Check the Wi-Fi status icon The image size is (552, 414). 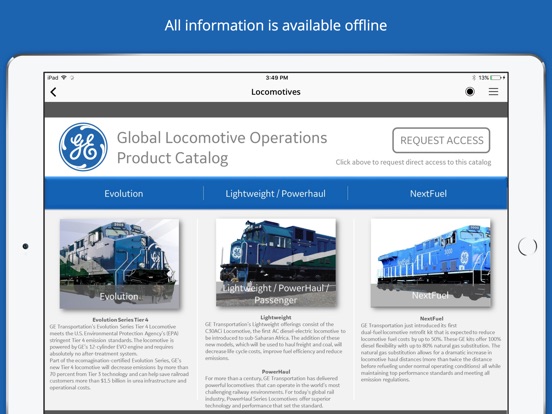point(64,77)
